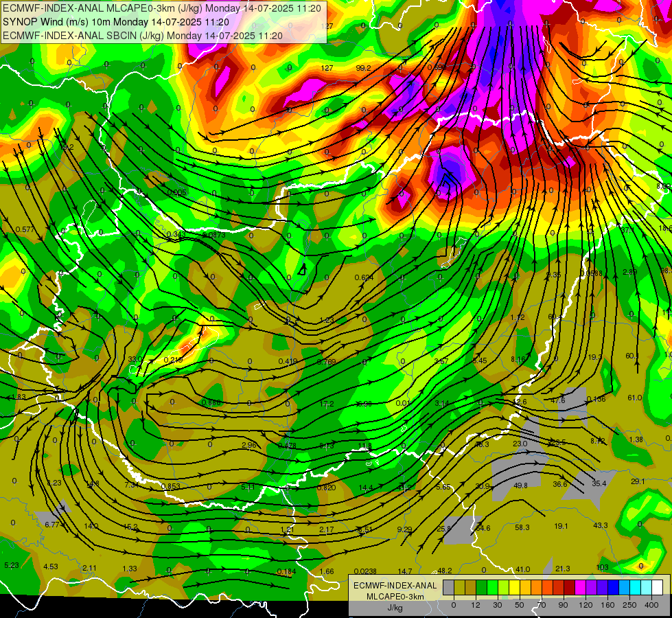This screenshot has height=618, width=672.
Task: Click the legend tick label 70
Action: coord(542,605)
